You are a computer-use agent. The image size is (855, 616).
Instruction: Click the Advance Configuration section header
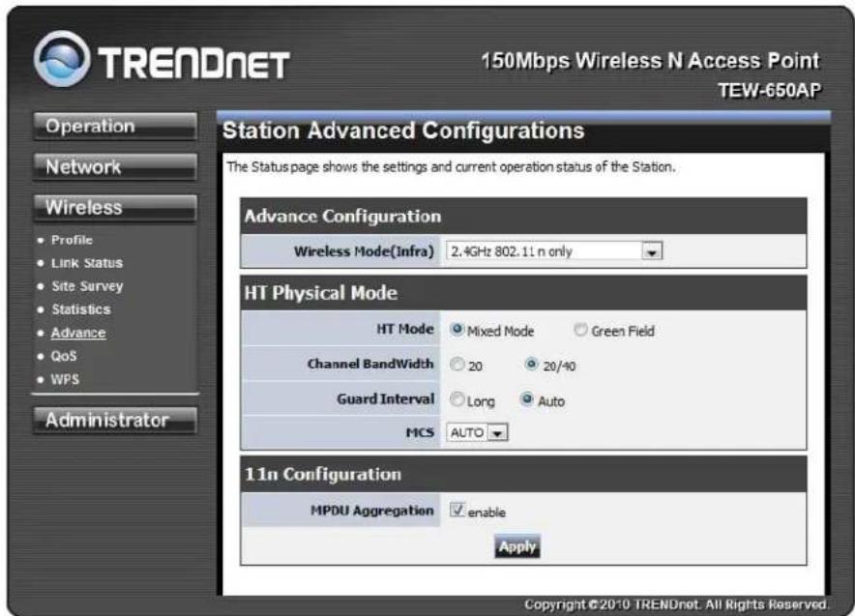[x=523, y=216]
